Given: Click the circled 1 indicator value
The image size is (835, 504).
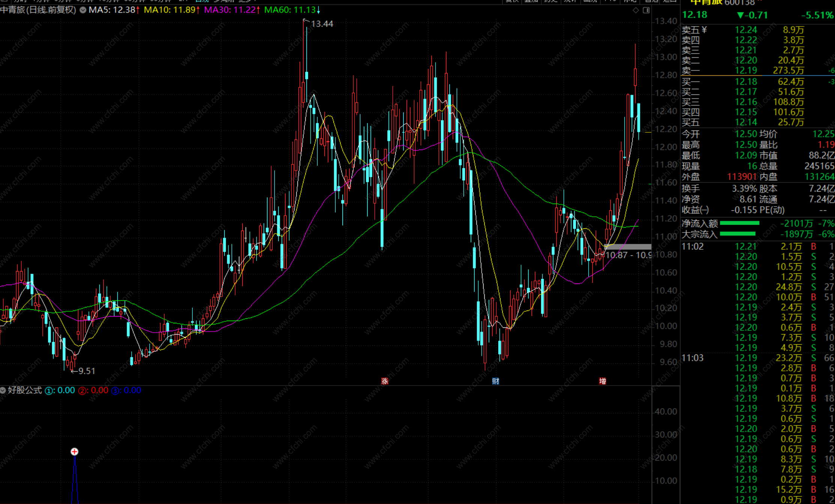Looking at the screenshot, I should pos(60,390).
